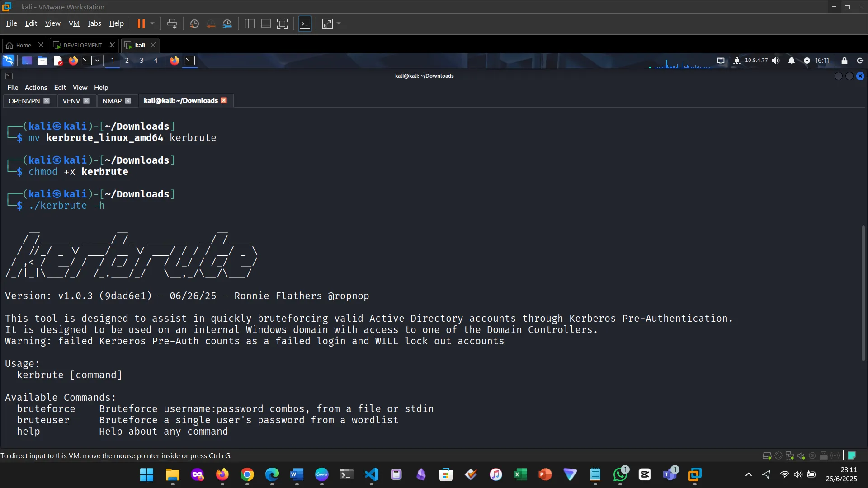This screenshot has height=488, width=868.
Task: Open the notification bell in Kali tray
Action: [x=792, y=60]
